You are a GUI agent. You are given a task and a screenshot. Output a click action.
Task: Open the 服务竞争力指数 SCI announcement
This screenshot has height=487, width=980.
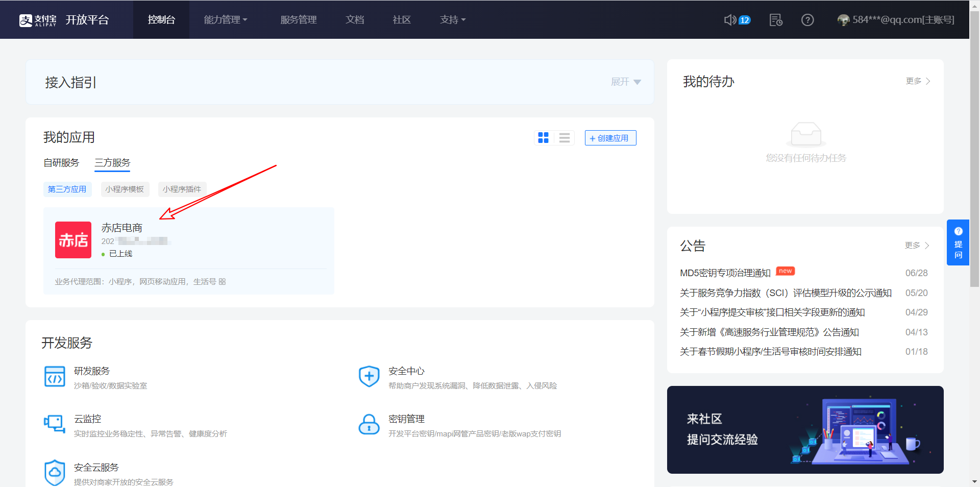tap(786, 293)
